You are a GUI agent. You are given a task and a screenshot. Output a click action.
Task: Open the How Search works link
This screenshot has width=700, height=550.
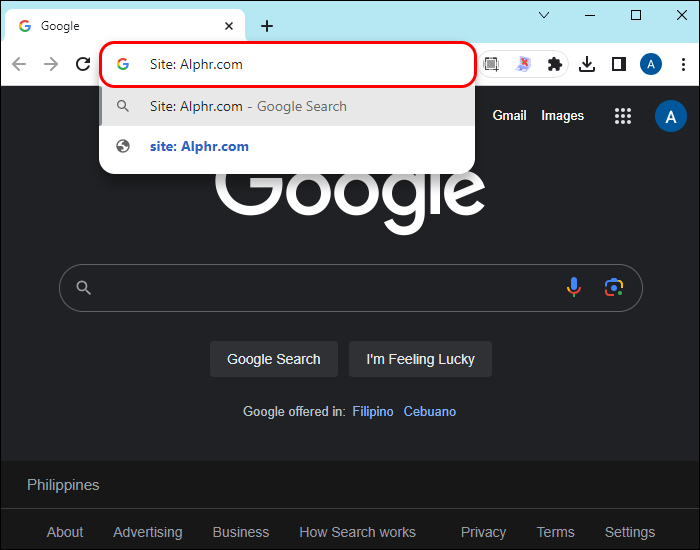(357, 532)
